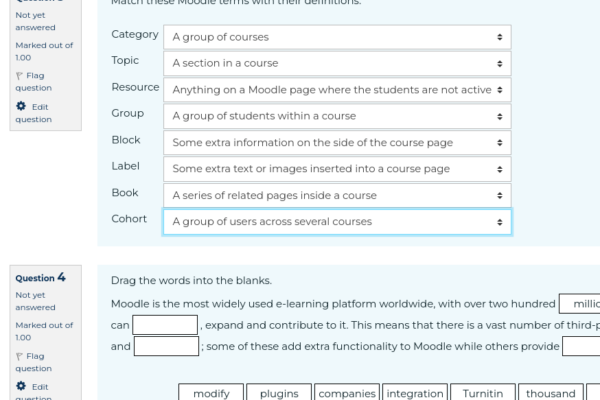The height and width of the screenshot is (400, 600).
Task: Select the 'thousand' drag word
Action: click(551, 393)
